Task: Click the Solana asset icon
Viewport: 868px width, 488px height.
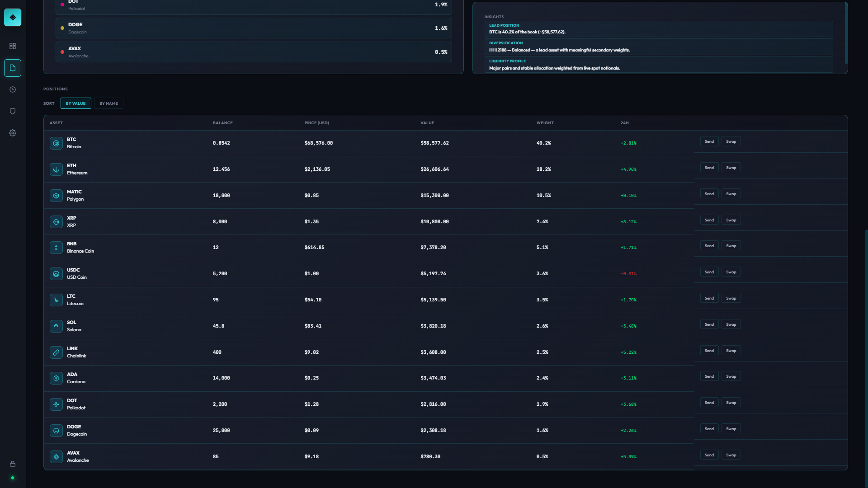Action: point(56,326)
